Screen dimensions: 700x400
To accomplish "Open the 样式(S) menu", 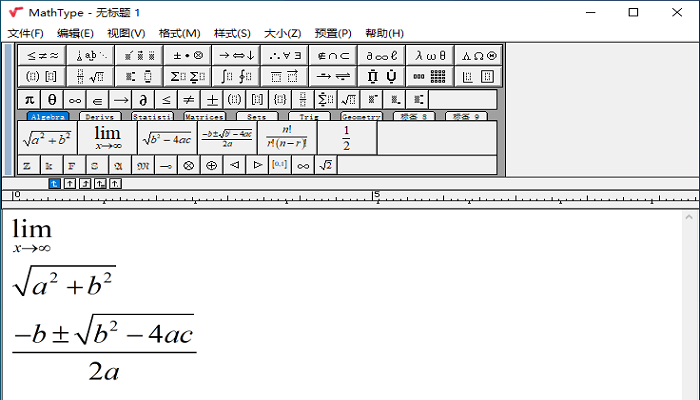I will 232,33.
